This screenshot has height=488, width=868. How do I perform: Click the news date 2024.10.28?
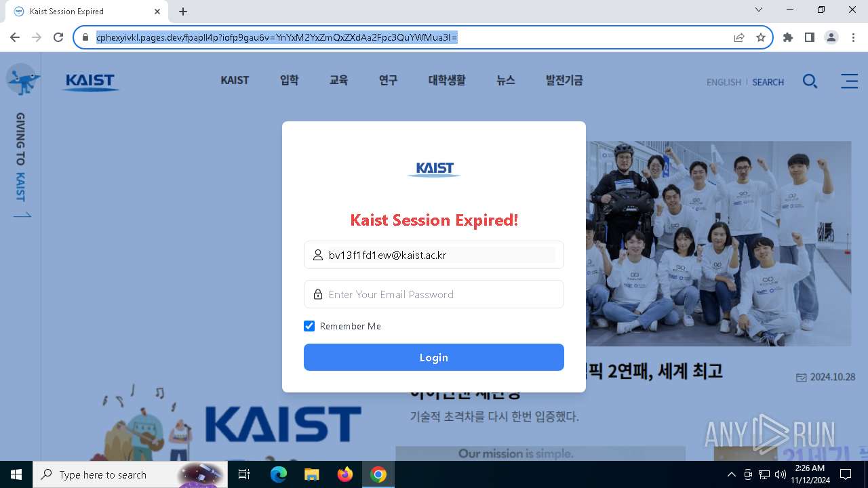pos(825,377)
